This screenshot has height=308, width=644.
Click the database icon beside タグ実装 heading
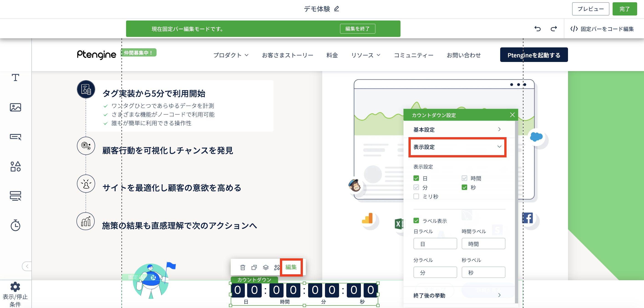coord(86,89)
